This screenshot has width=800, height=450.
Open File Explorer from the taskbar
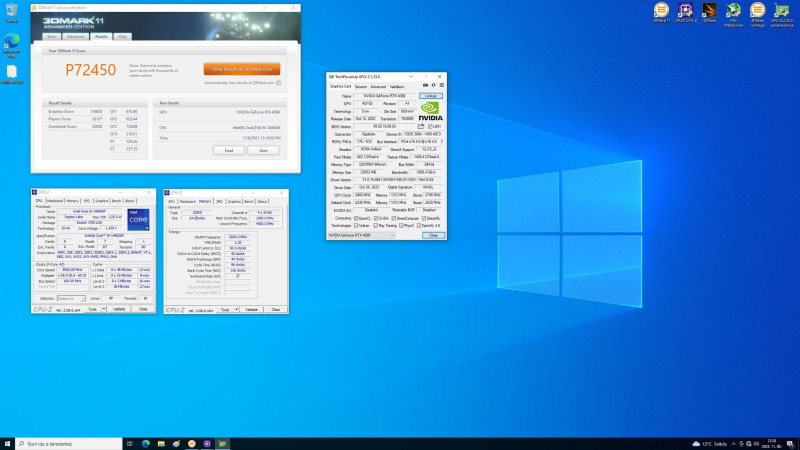161,444
